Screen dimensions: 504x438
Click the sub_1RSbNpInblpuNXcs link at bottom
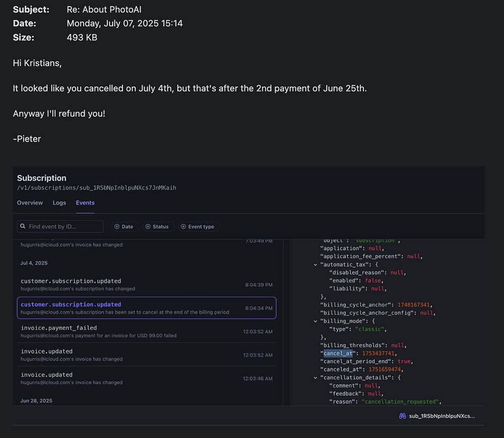442,416
